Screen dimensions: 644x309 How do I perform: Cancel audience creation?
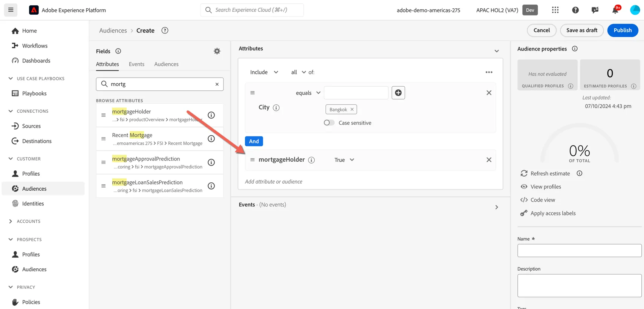click(x=542, y=30)
